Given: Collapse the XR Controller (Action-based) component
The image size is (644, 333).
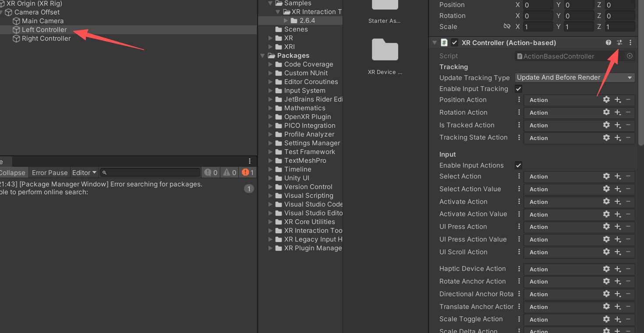Looking at the screenshot, I should coord(435,42).
